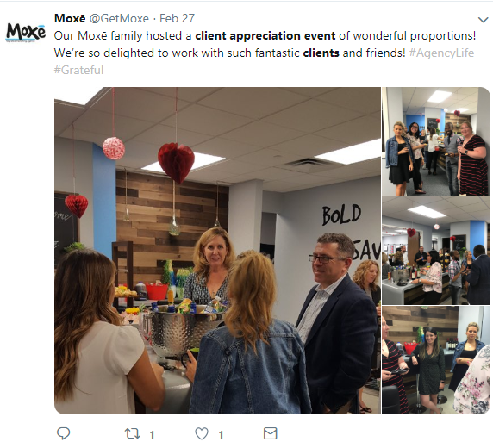Open bottom-right photo of women
Viewport: 493px width, 448px height.
(x=436, y=360)
